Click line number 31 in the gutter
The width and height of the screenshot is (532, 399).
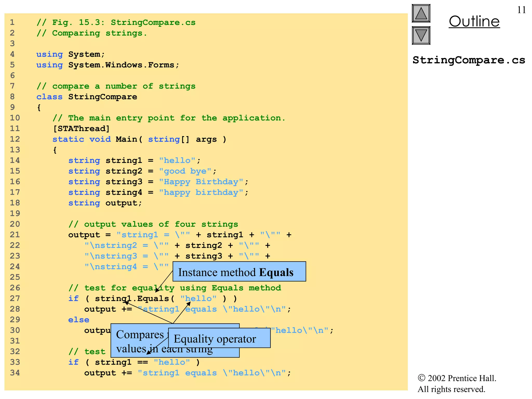15,341
